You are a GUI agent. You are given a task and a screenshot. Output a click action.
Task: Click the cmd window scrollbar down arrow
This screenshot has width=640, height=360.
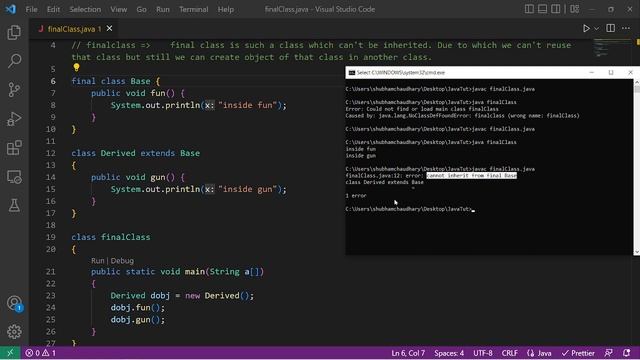click(x=636, y=252)
